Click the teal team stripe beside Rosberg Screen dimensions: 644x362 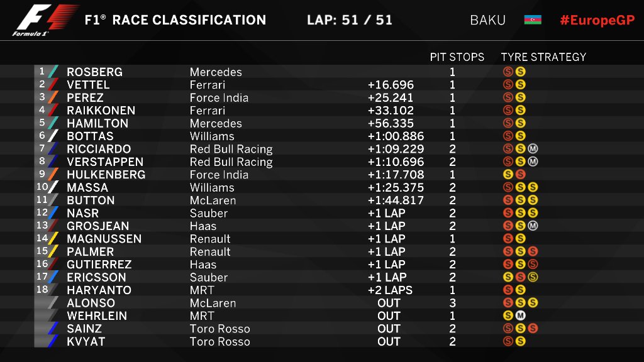tap(53, 72)
